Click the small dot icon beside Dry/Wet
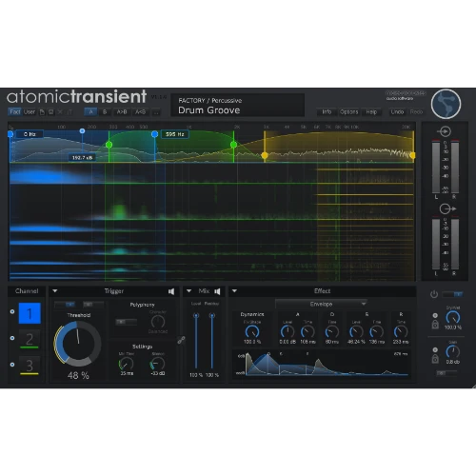This screenshot has height=476, width=476. click(x=435, y=315)
